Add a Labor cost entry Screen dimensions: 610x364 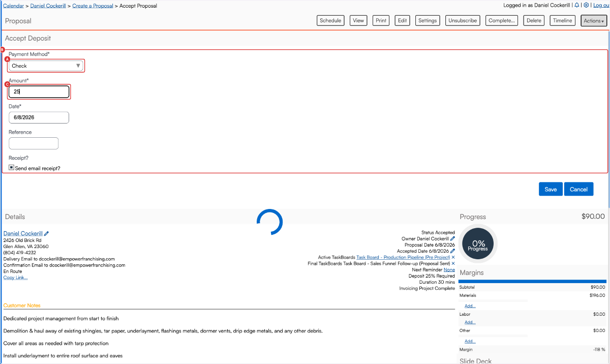point(470,322)
